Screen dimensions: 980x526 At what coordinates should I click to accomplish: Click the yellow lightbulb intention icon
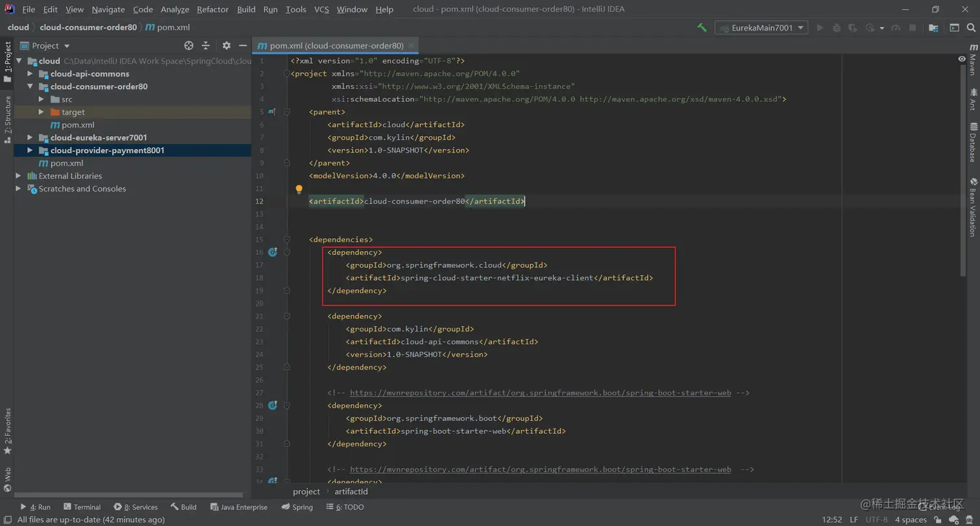coord(299,189)
